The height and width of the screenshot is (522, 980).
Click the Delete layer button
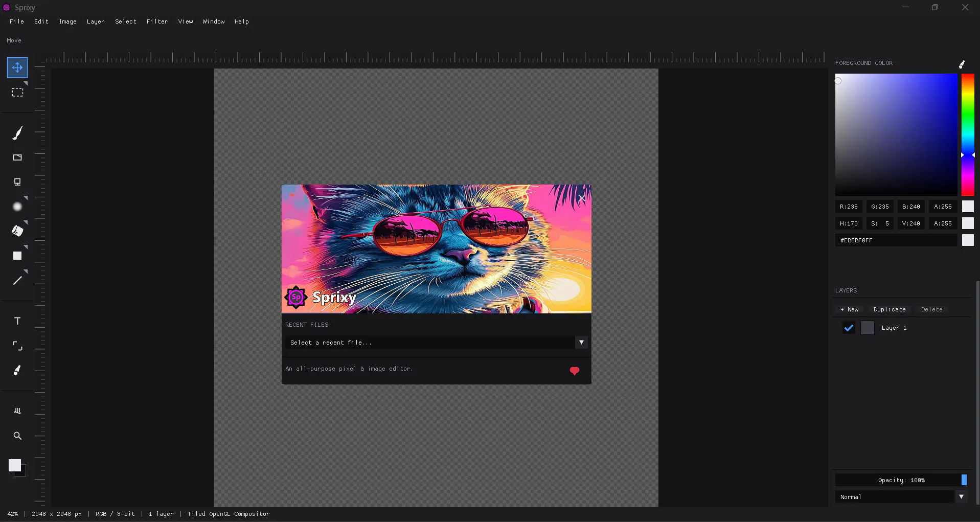(x=932, y=309)
